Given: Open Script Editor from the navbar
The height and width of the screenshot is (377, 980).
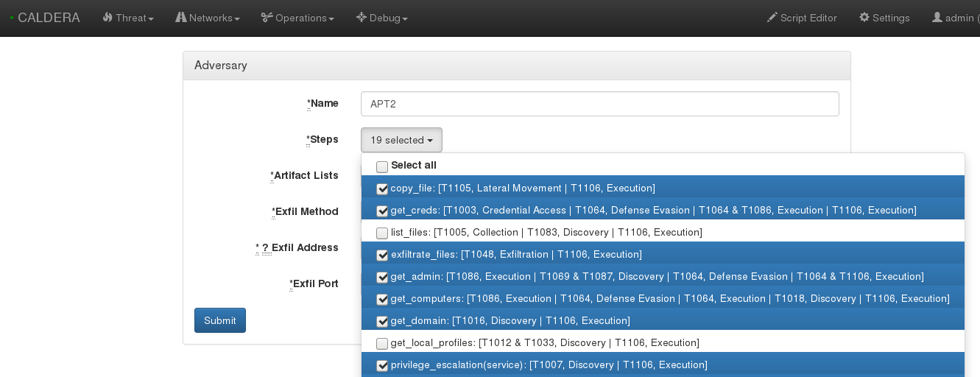Looking at the screenshot, I should coord(802,18).
